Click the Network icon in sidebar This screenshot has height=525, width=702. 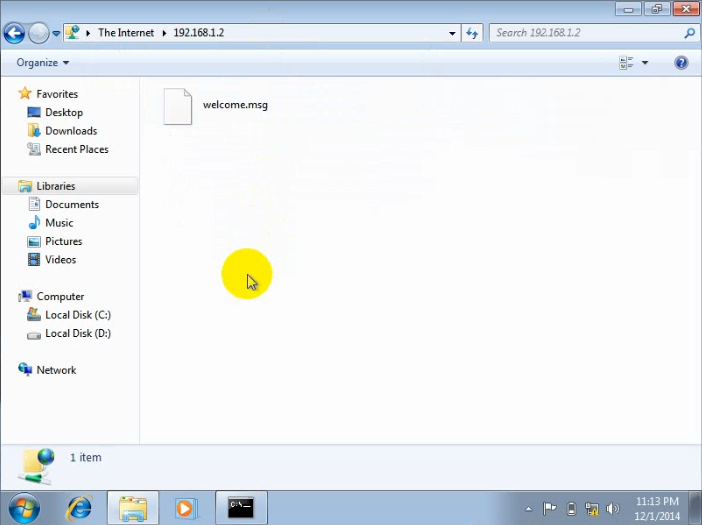(25, 370)
